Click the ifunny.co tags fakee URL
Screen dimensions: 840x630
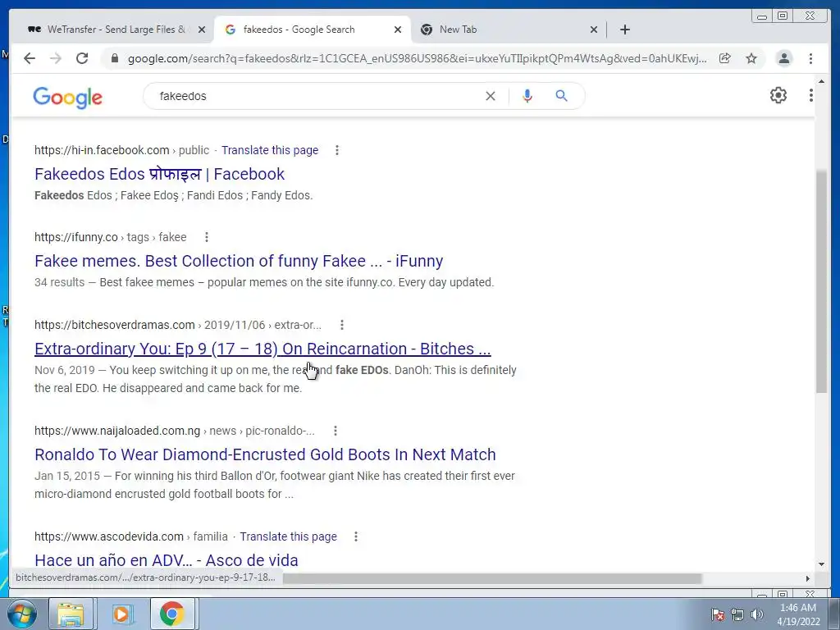(111, 237)
